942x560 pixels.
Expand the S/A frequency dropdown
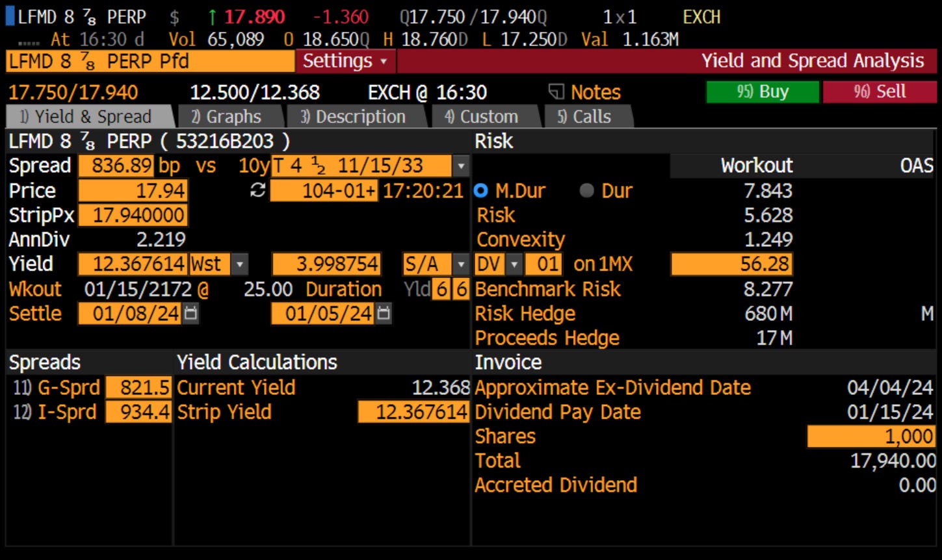coord(461,264)
